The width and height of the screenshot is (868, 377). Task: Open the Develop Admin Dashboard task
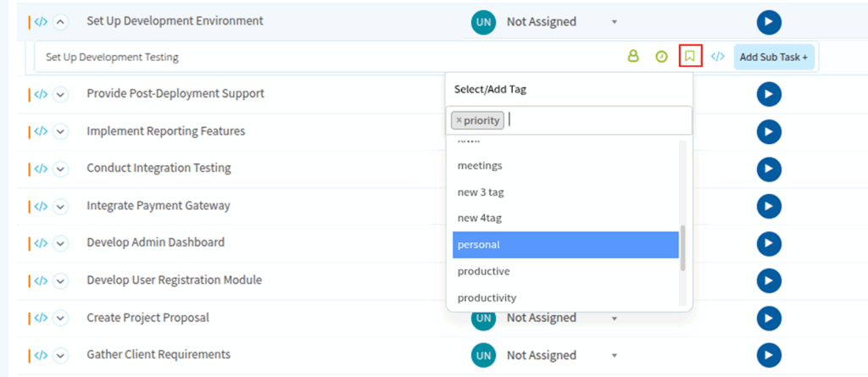[155, 242]
